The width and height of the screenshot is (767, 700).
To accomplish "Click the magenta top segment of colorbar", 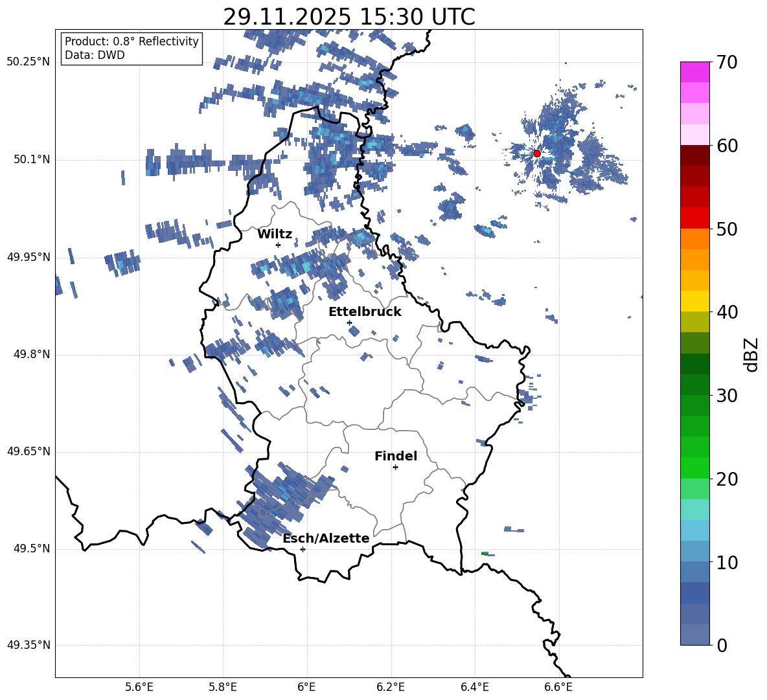I will [694, 73].
